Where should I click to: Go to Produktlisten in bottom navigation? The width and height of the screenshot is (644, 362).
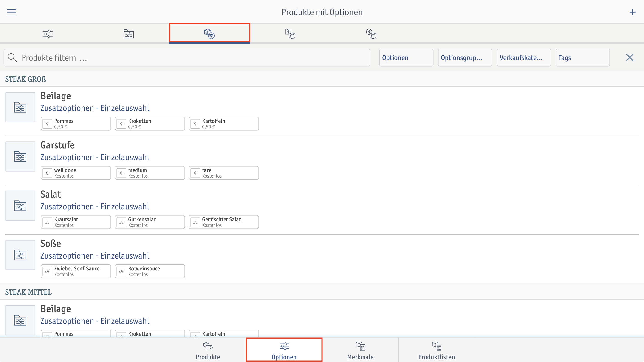pyautogui.click(x=437, y=350)
